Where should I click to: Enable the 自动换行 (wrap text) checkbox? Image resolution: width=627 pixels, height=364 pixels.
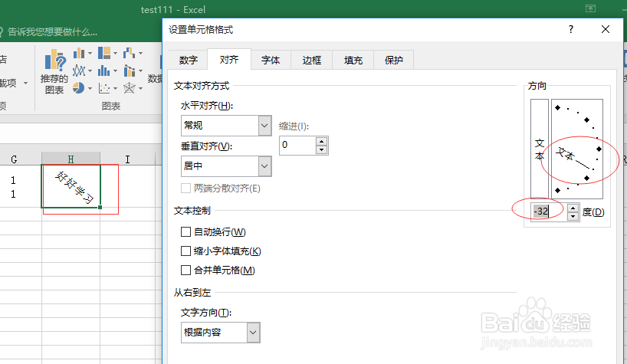pyautogui.click(x=185, y=231)
